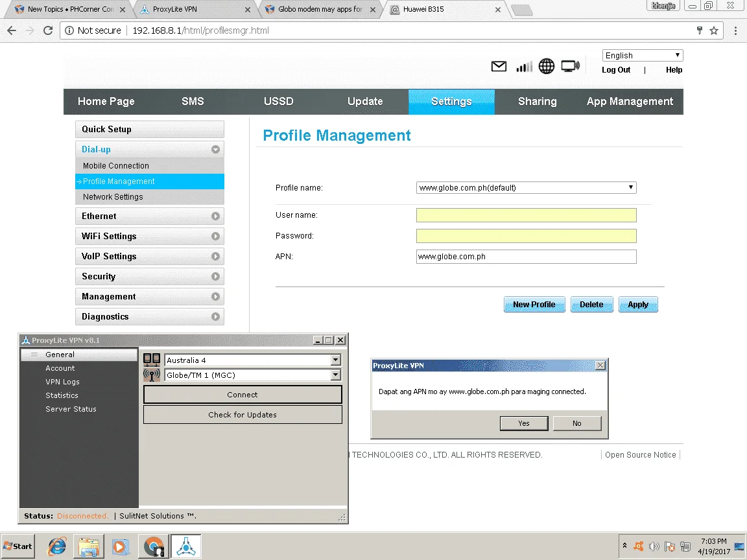Click Log Out link
747x560 pixels.
(615, 70)
